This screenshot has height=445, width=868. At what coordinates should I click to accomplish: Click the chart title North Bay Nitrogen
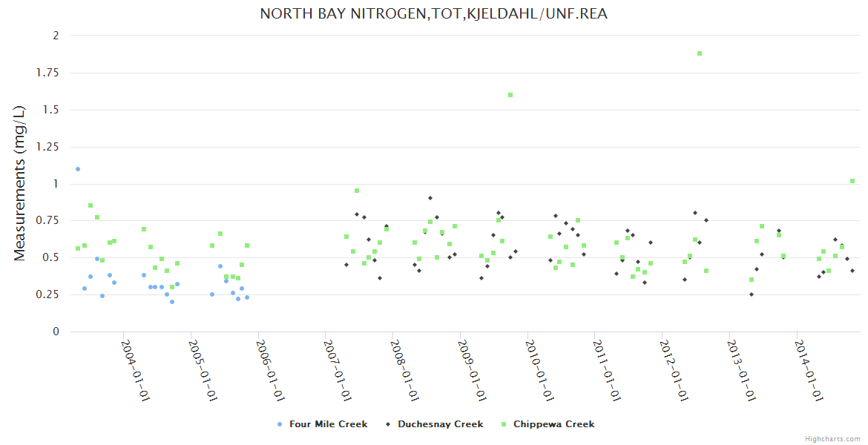(x=433, y=13)
